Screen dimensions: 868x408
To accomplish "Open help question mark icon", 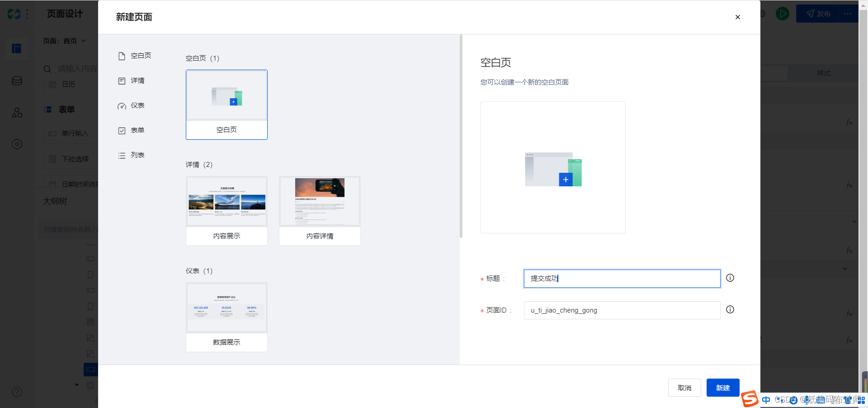I will pos(17,392).
